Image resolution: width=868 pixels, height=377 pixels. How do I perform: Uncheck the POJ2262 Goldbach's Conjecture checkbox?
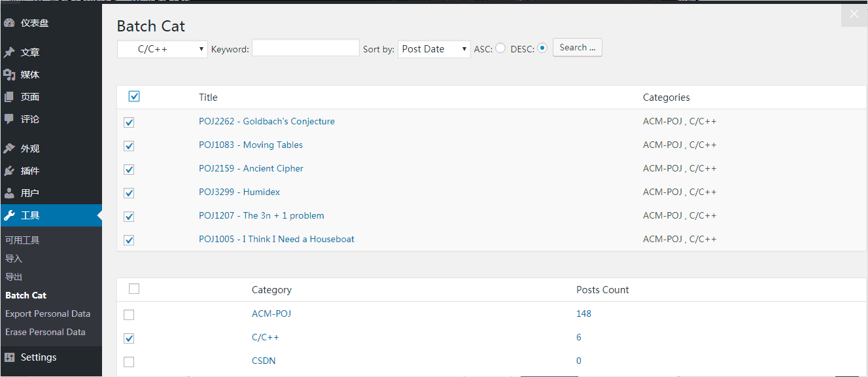129,122
